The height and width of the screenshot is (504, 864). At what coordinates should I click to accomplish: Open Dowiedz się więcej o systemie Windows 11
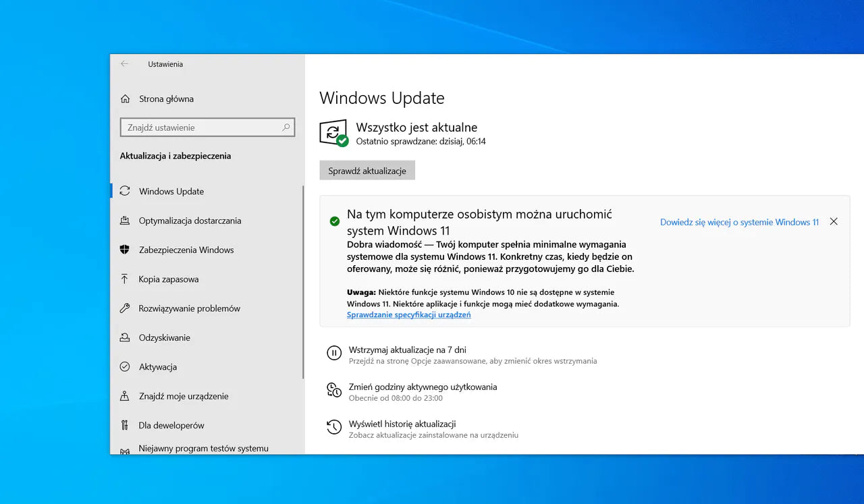[x=738, y=221]
